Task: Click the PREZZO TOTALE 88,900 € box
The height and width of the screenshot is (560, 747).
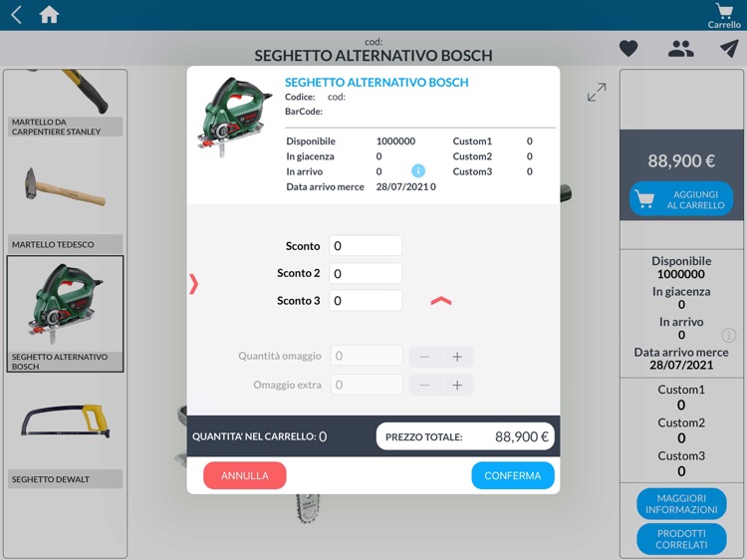Action: [465, 436]
